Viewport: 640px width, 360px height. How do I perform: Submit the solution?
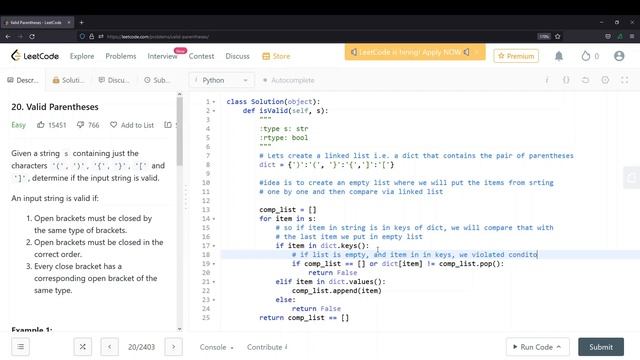pos(601,347)
